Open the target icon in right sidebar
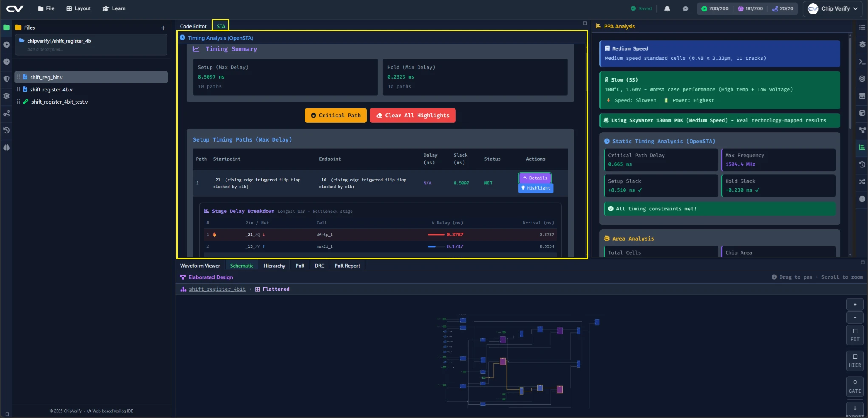The image size is (868, 419). [x=862, y=79]
